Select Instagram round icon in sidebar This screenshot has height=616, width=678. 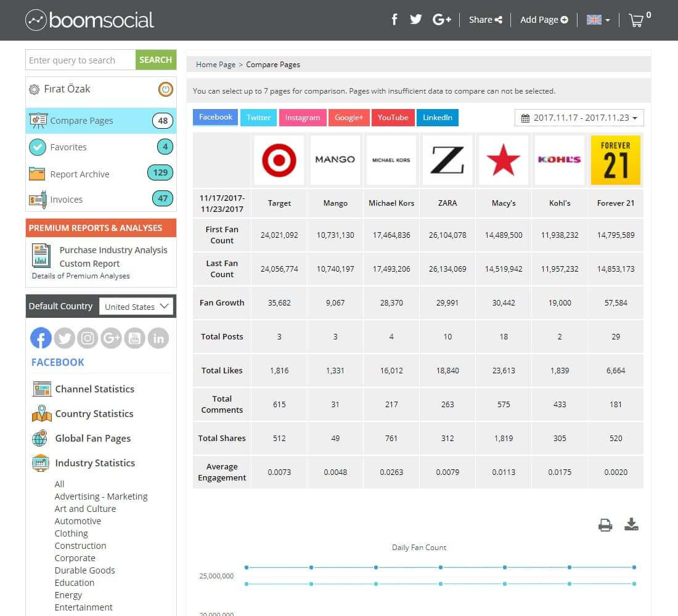point(88,338)
